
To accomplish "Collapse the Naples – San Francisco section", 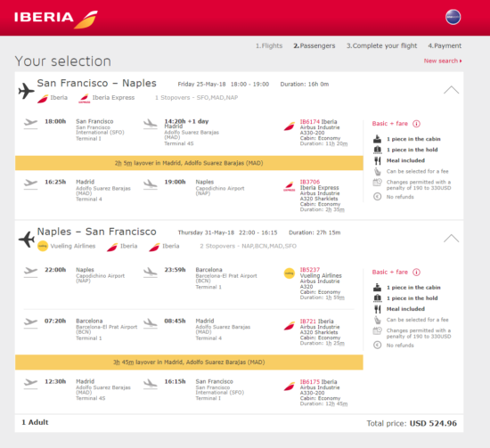I will click(x=451, y=239).
